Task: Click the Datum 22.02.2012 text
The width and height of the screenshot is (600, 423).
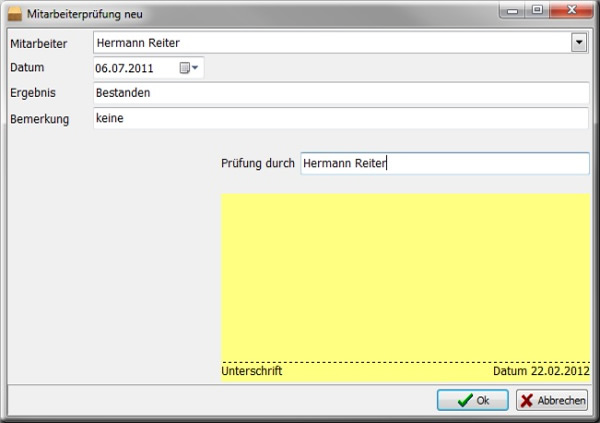Action: 541,371
